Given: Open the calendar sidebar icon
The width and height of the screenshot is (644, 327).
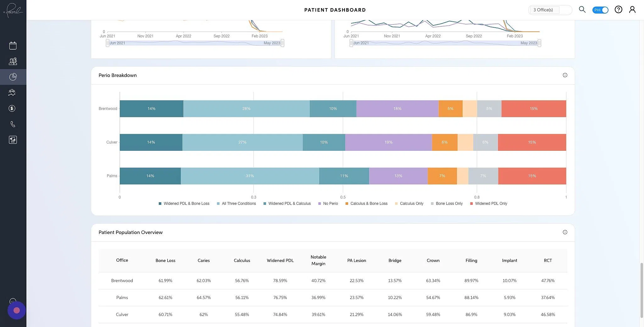Looking at the screenshot, I should pos(13,45).
